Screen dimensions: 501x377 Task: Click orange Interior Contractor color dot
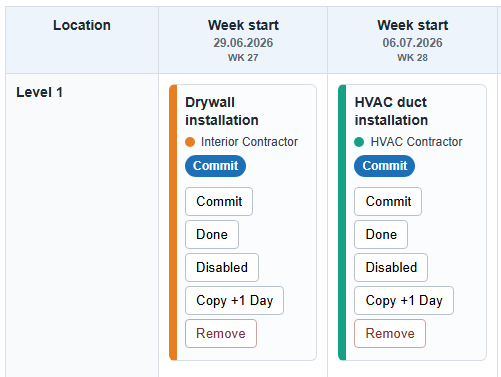click(190, 142)
